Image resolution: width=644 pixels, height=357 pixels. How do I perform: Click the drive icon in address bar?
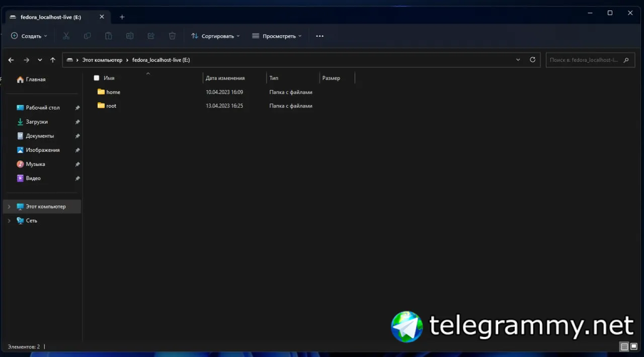coord(70,60)
